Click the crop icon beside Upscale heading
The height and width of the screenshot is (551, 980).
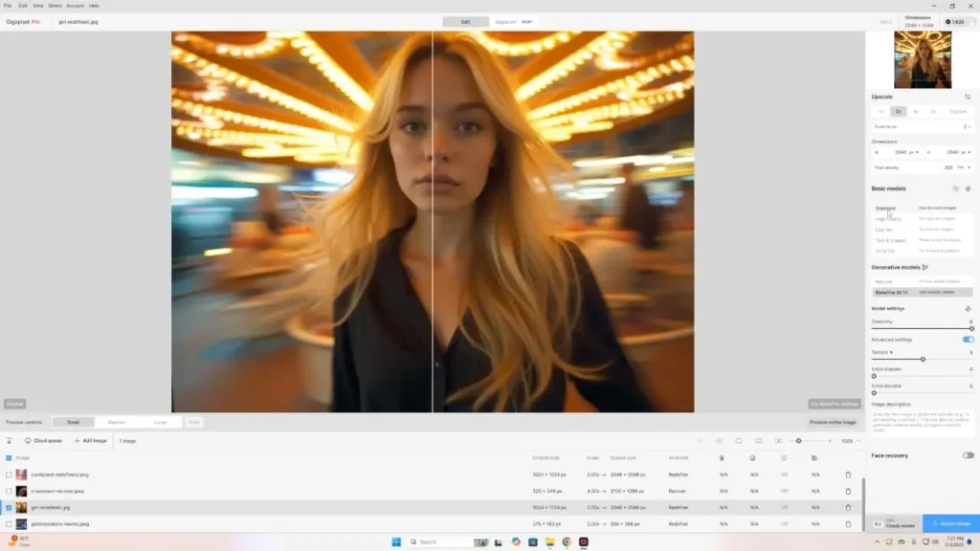point(968,97)
